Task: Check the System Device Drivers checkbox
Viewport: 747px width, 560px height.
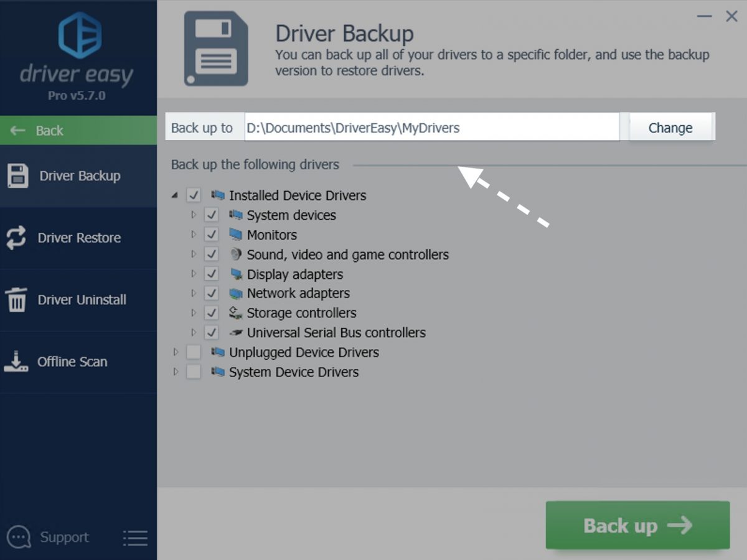Action: coord(194,372)
